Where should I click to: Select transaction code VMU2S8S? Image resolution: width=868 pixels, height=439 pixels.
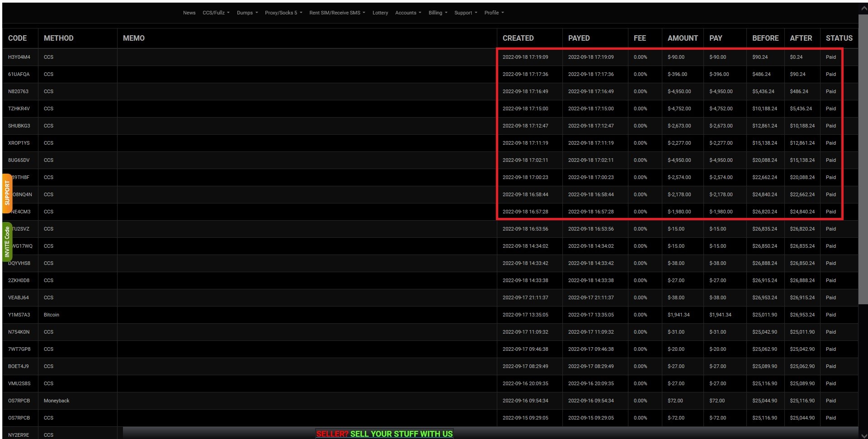[19, 383]
